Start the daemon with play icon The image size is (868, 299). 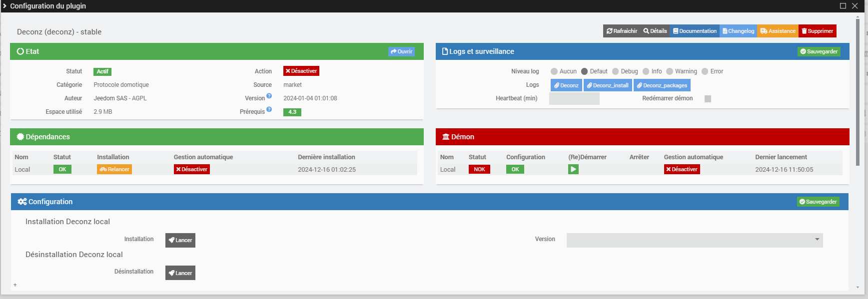click(573, 169)
